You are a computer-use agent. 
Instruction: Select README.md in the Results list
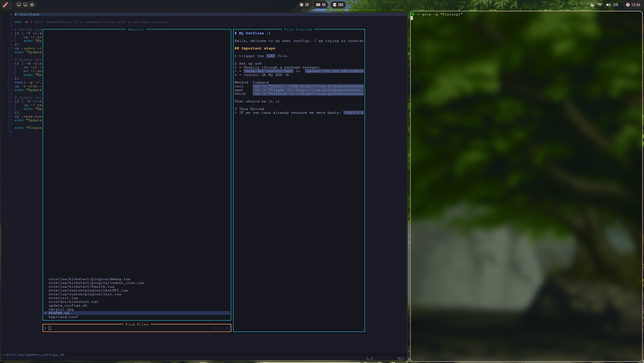(x=59, y=313)
